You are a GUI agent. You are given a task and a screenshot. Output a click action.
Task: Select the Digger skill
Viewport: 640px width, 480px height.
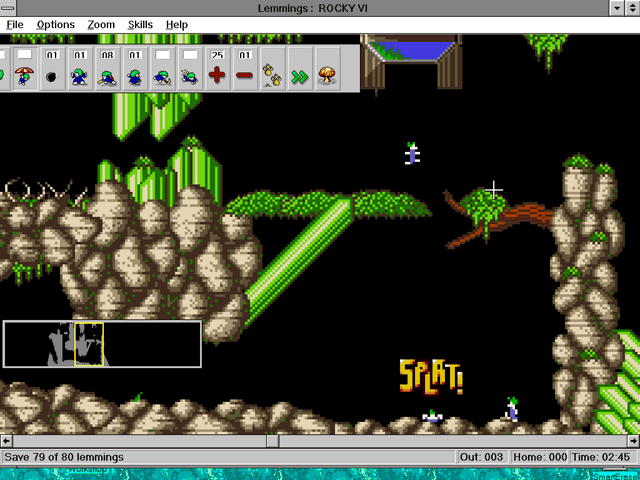click(x=190, y=68)
